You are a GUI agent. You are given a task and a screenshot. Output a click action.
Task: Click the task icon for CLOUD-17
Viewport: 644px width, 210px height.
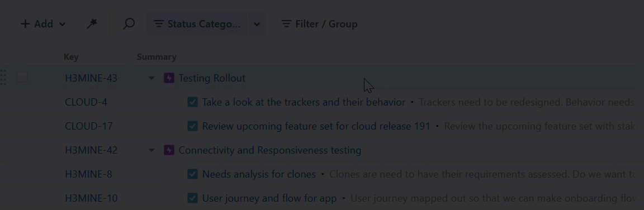tap(193, 126)
